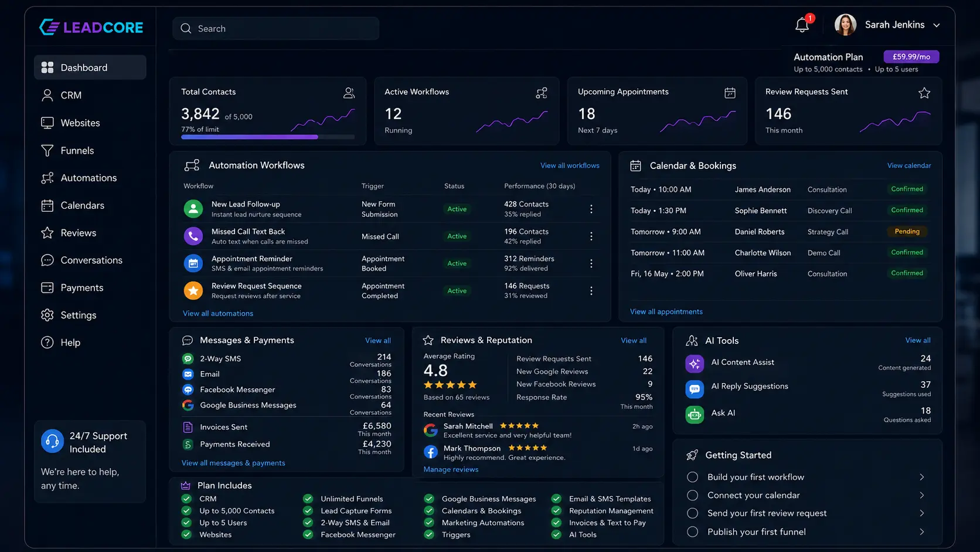
Task: Click the Triggers plan checkmark
Action: [x=429, y=534]
